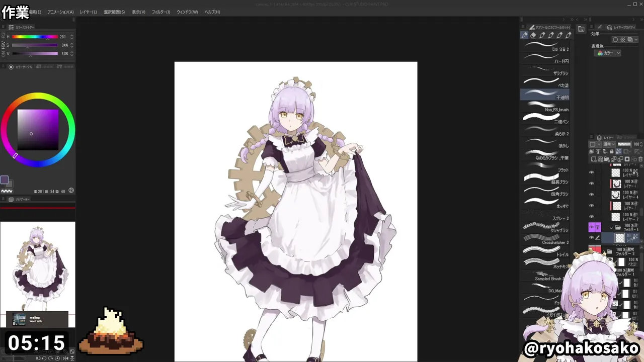The width and height of the screenshot is (644, 362).
Task: Click the active lock transparent pixels icon
Action: tap(619, 151)
